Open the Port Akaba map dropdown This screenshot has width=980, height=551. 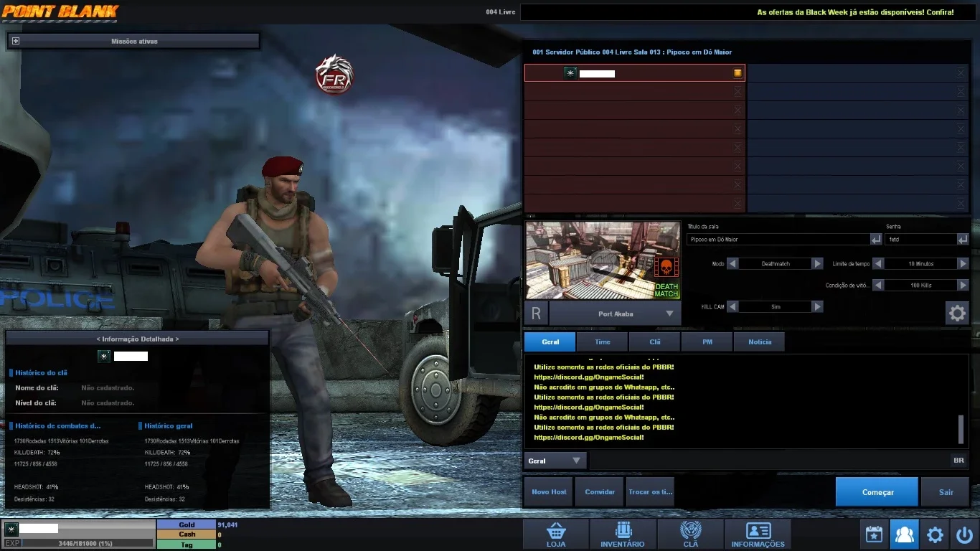point(615,314)
